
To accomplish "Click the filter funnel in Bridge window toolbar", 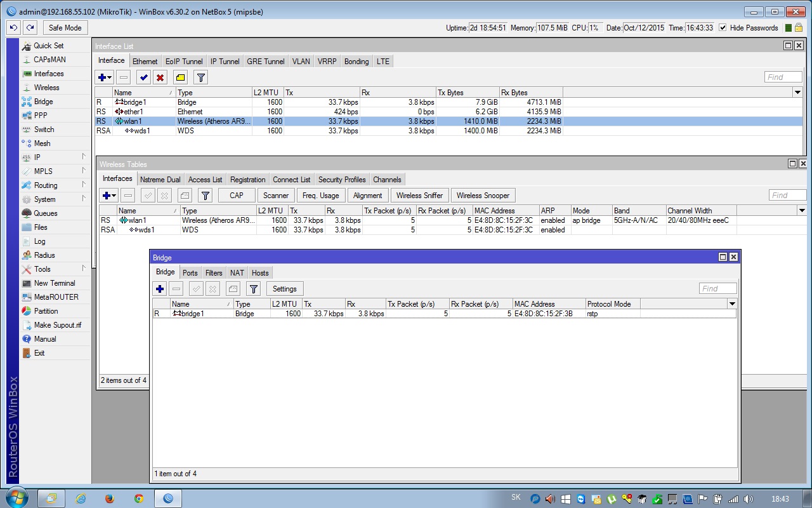I will coord(254,289).
